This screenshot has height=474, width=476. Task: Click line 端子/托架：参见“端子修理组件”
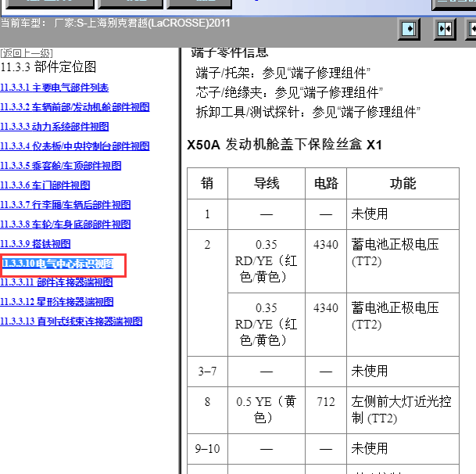(x=283, y=73)
